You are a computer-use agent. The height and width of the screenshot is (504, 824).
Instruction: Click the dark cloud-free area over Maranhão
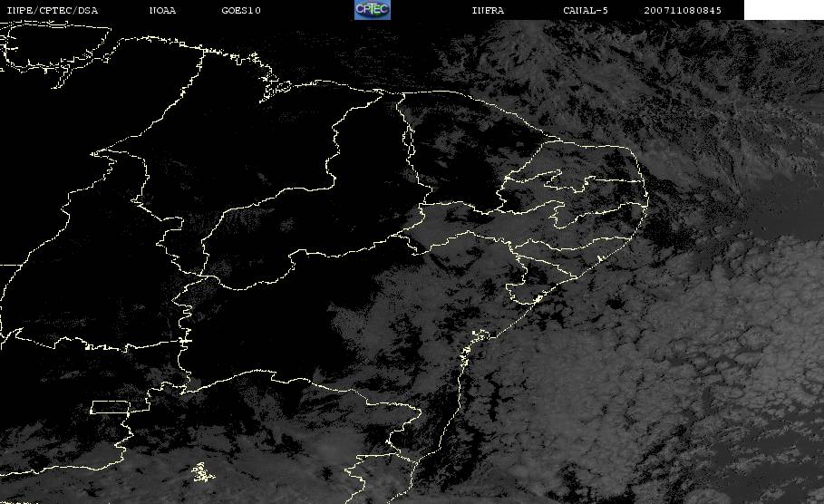pos(263,145)
